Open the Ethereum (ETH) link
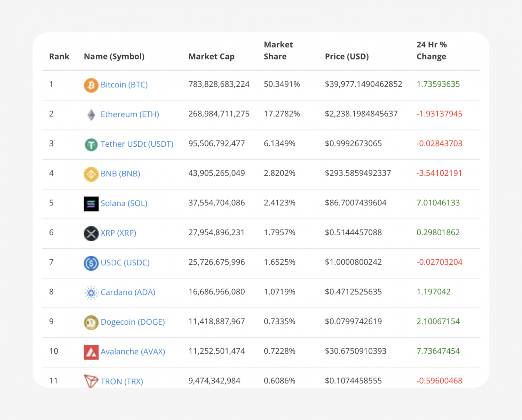This screenshot has width=522, height=420. pos(130,114)
